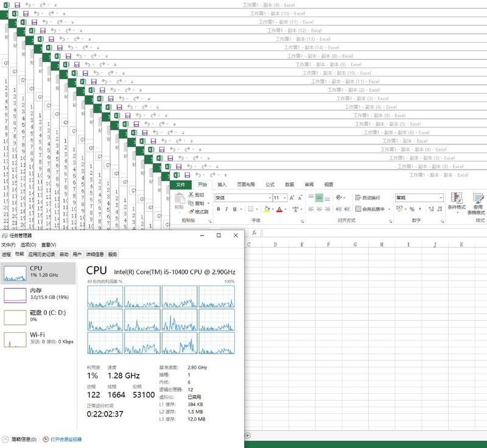Collapse Task Manager via 简略信息
Image resolution: width=487 pixels, height=448 pixels.
21,439
